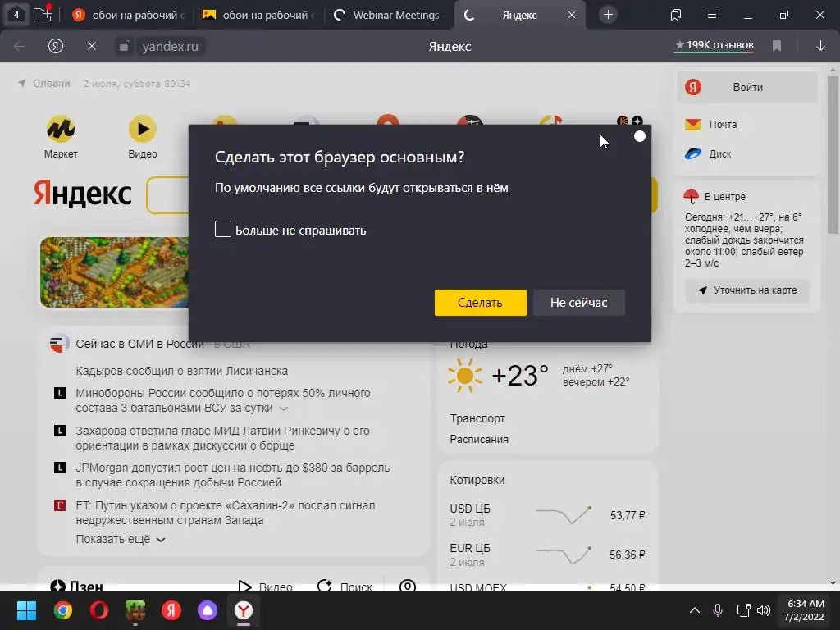Open the network tray icon
The image size is (840, 630).
743,610
